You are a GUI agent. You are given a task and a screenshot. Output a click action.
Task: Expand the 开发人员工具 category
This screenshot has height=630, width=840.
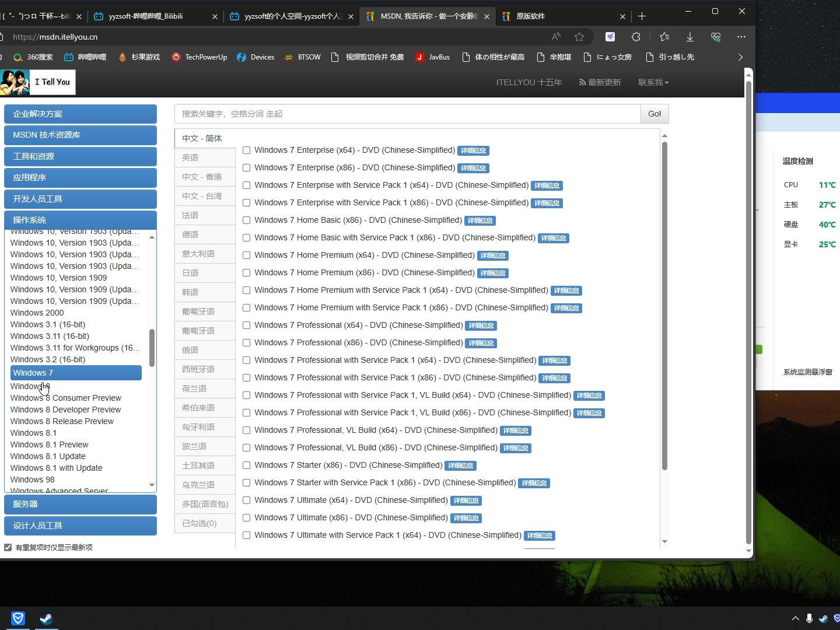80,199
